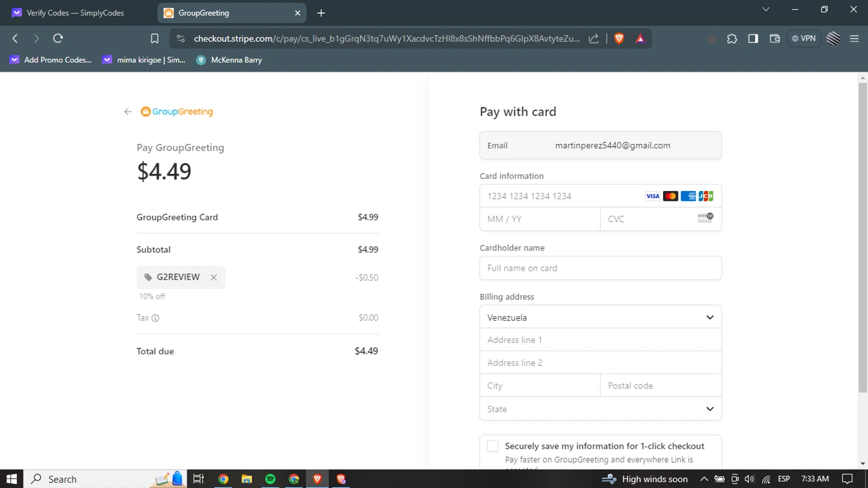Focus the Address line 1 field
868x488 pixels.
601,340
